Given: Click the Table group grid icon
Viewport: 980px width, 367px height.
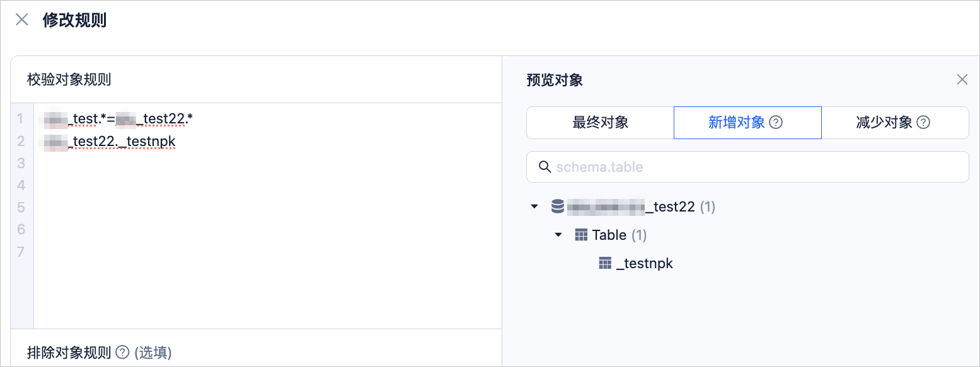Looking at the screenshot, I should [582, 235].
